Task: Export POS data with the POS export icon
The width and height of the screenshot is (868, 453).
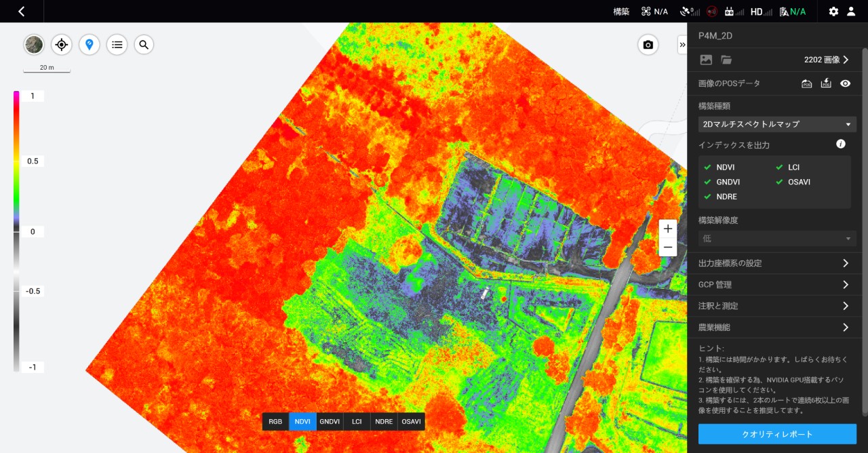Action: (x=807, y=83)
